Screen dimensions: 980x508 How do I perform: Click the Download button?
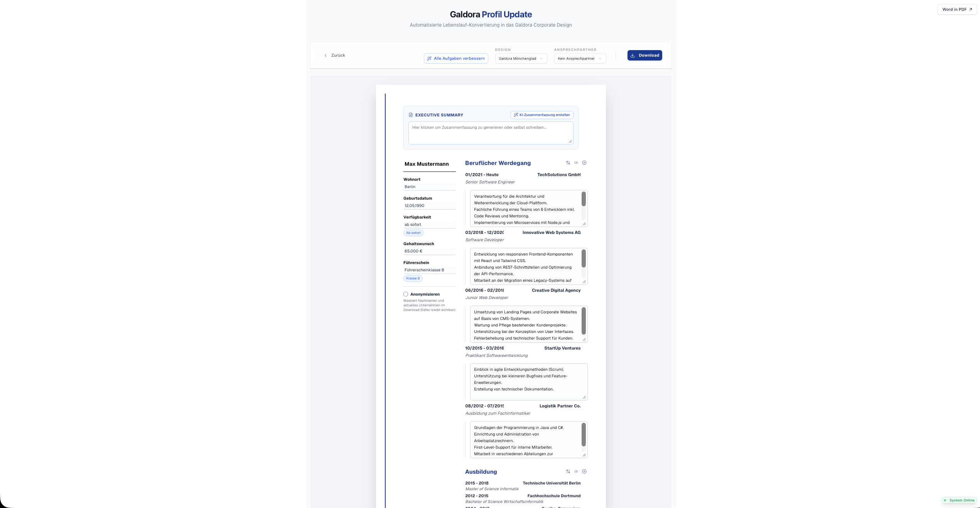644,55
